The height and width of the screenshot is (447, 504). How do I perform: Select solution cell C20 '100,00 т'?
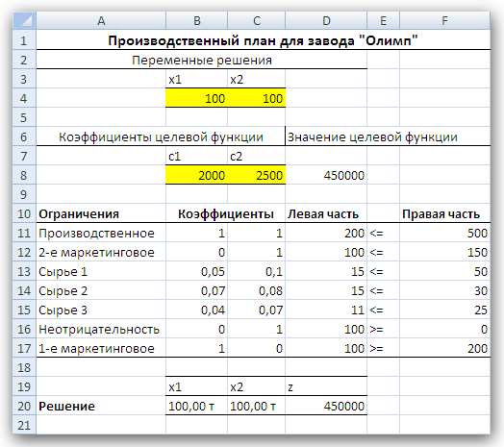point(257,406)
